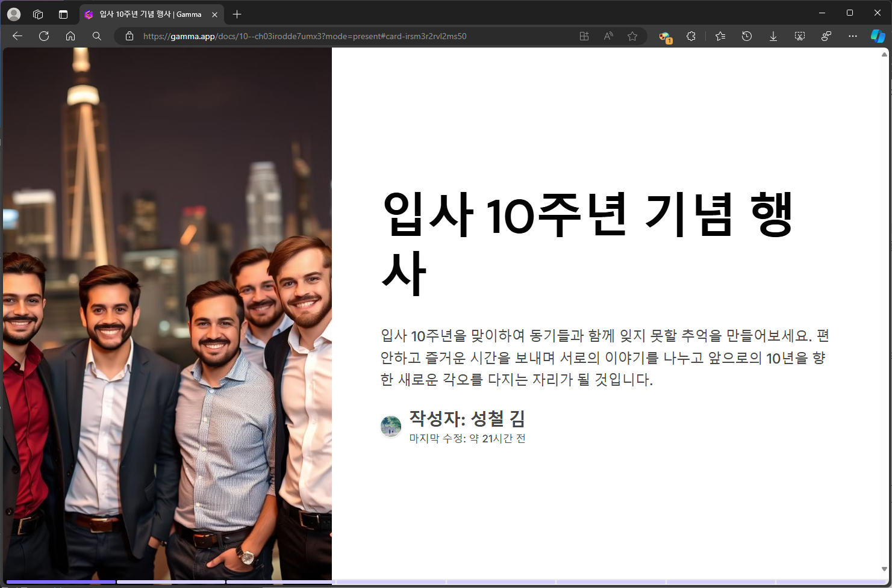Open the Extensions puzzle icon
Screen dimensions: 892x588
[691, 36]
